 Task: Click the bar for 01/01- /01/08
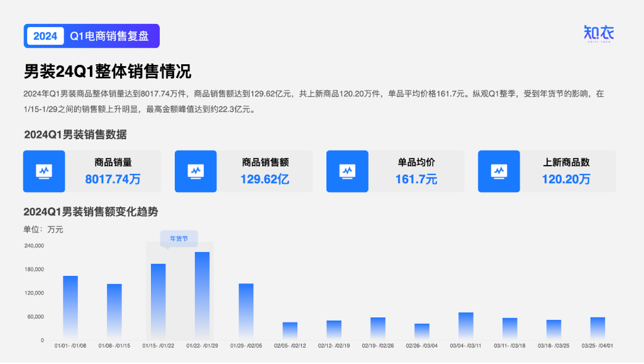coord(70,308)
